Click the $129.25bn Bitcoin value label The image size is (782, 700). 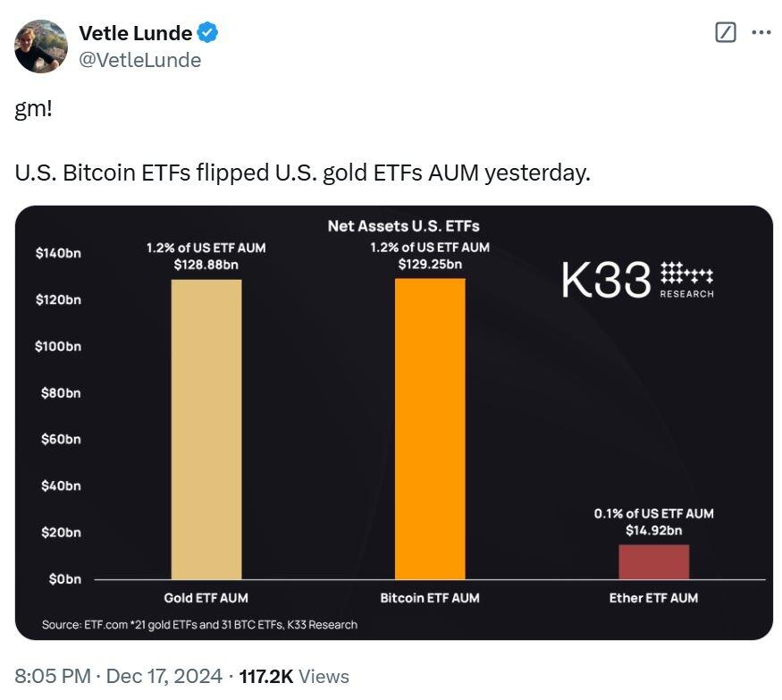pyautogui.click(x=430, y=264)
